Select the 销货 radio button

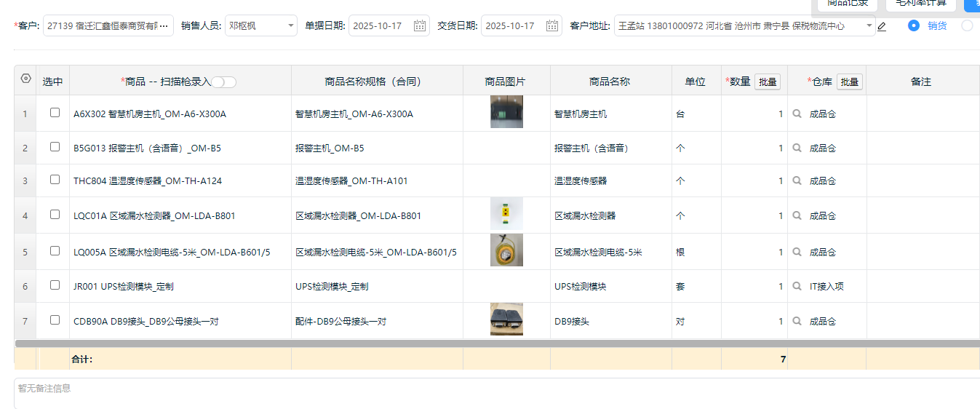tap(914, 25)
